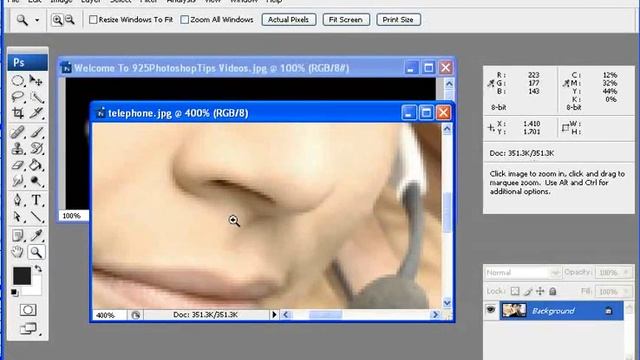This screenshot has height=360, width=640.
Task: Click the 100% zoom field in Welcome window
Action: 72,216
